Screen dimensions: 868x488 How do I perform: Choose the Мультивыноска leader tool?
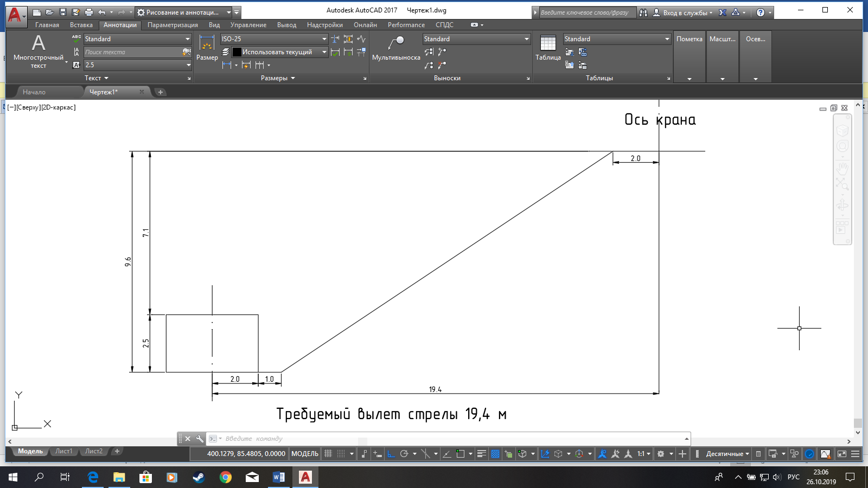(x=396, y=48)
